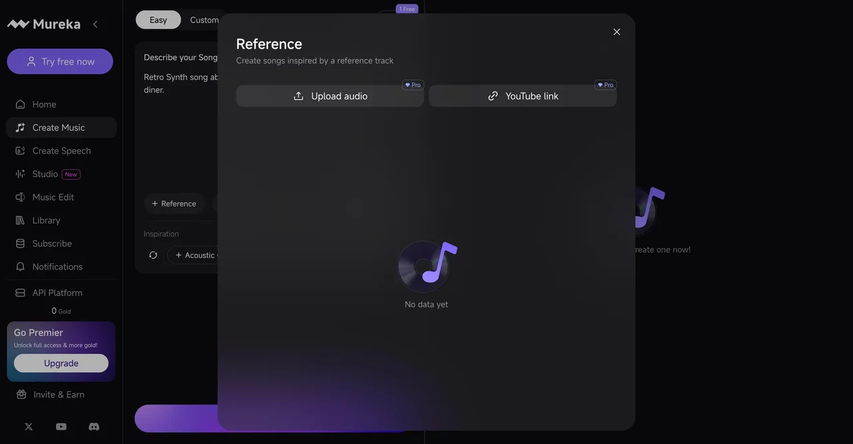View Notifications

pyautogui.click(x=61, y=267)
